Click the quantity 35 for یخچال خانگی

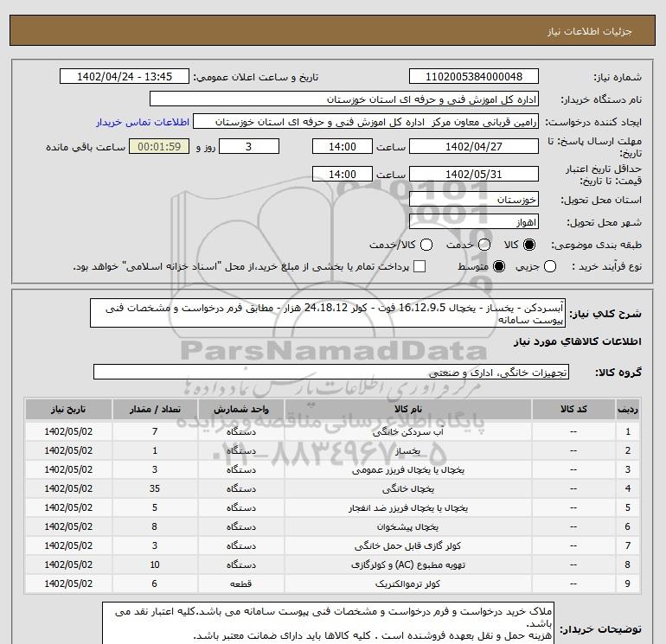pyautogui.click(x=155, y=488)
